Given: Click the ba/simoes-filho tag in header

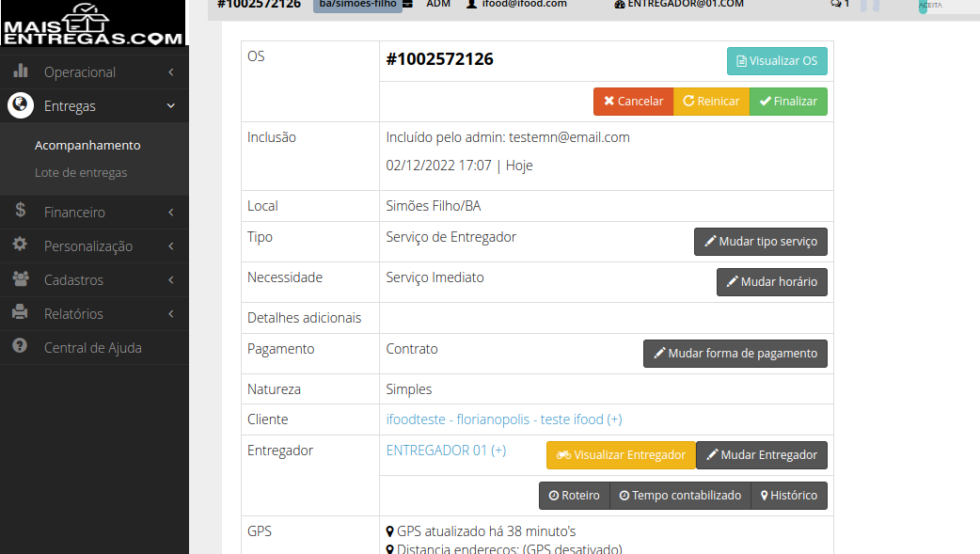Looking at the screenshot, I should pyautogui.click(x=357, y=5).
